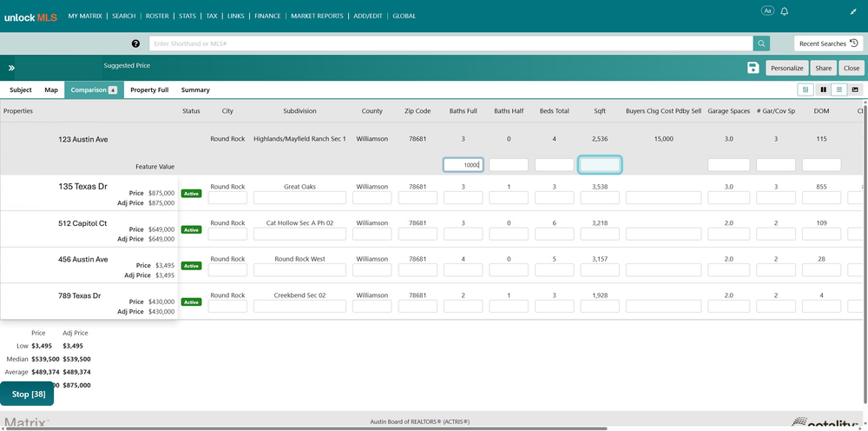Click Active badge for 456 Austin Ave
The width and height of the screenshot is (868, 431).
pyautogui.click(x=191, y=266)
